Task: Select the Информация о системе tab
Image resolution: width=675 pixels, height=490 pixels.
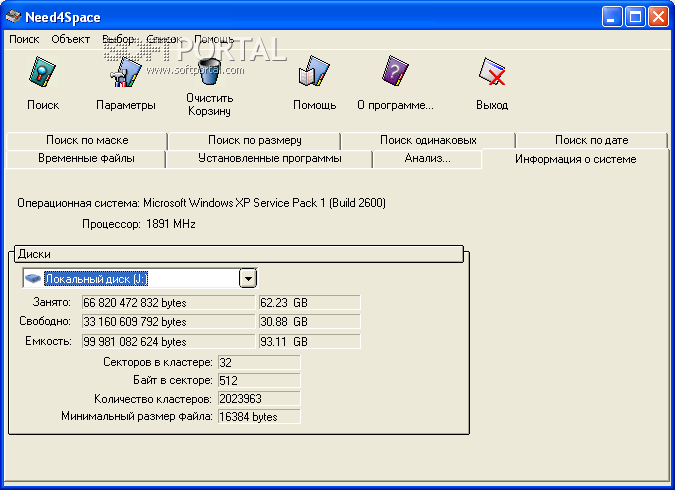Action: [576, 159]
